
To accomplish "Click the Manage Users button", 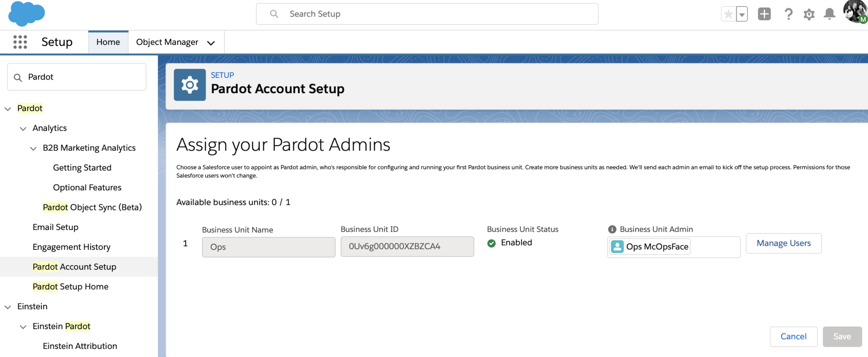I will click(783, 243).
